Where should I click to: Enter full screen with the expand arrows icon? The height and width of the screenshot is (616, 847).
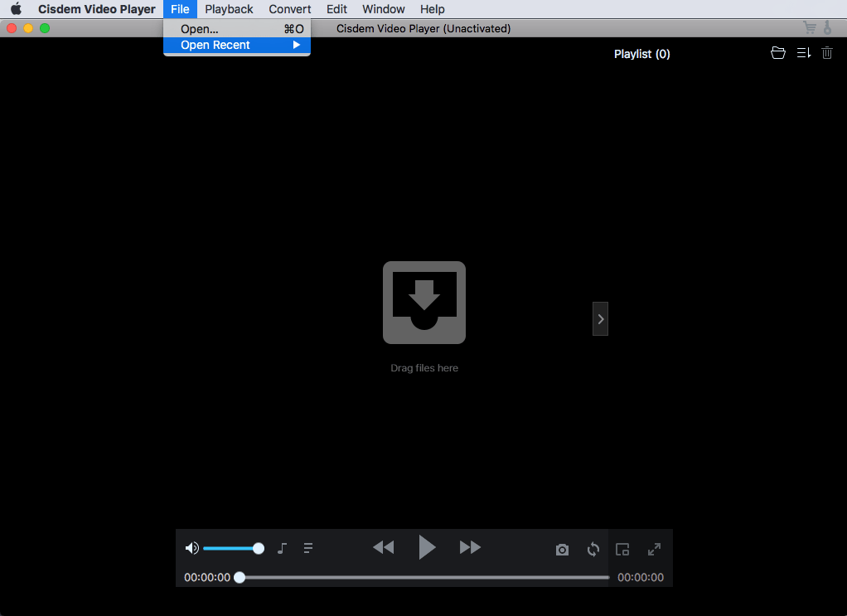coord(654,549)
